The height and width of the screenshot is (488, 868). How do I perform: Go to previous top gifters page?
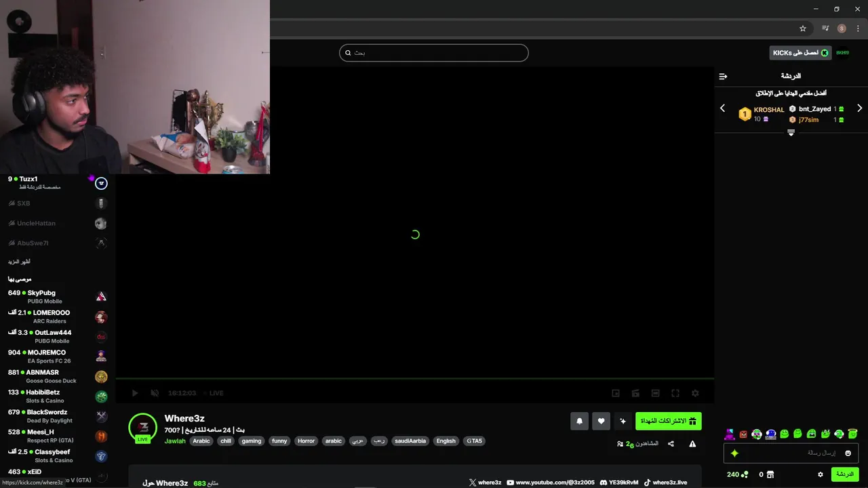pyautogui.click(x=722, y=108)
